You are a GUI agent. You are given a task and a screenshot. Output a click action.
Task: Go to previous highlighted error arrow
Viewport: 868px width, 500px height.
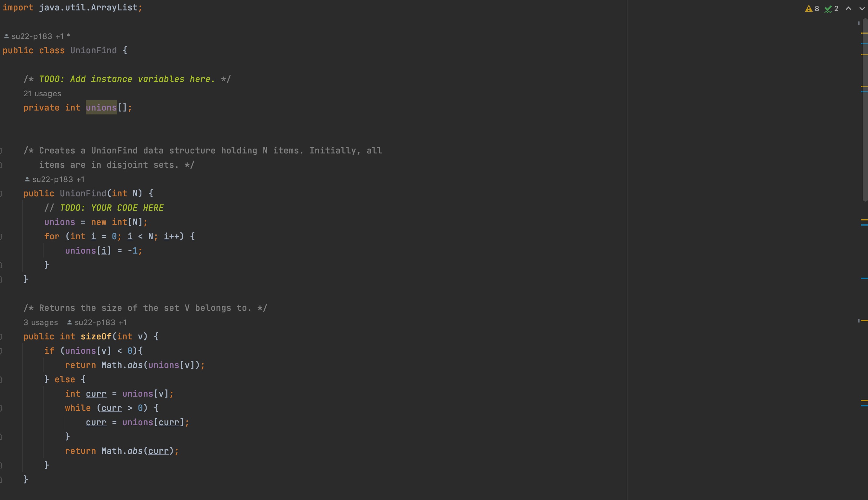pos(848,8)
